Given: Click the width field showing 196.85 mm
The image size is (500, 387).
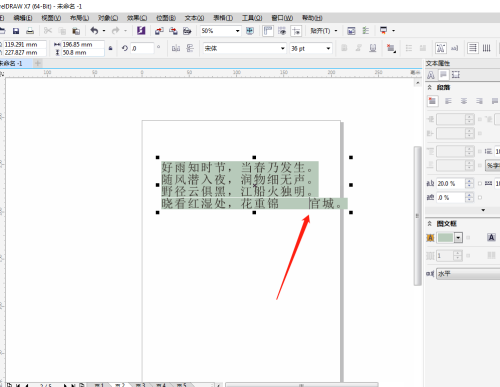Looking at the screenshot, I should (x=83, y=44).
